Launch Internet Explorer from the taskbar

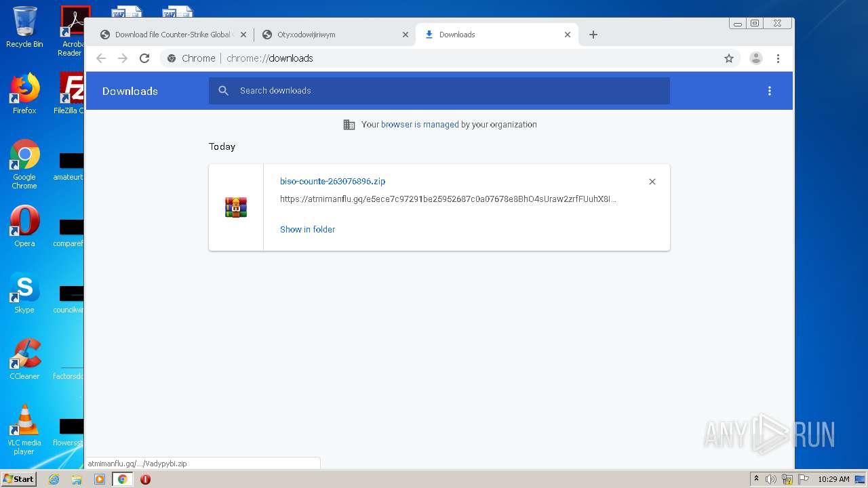point(54,479)
